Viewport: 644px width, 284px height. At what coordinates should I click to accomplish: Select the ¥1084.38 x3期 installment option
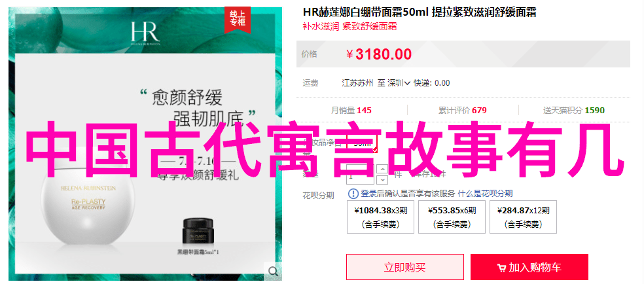(381, 217)
